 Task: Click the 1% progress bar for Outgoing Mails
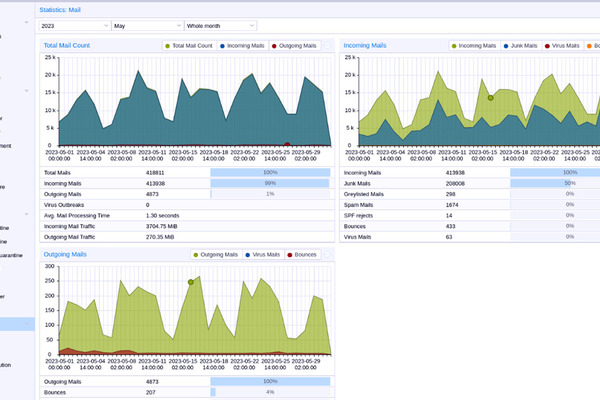(x=270, y=194)
